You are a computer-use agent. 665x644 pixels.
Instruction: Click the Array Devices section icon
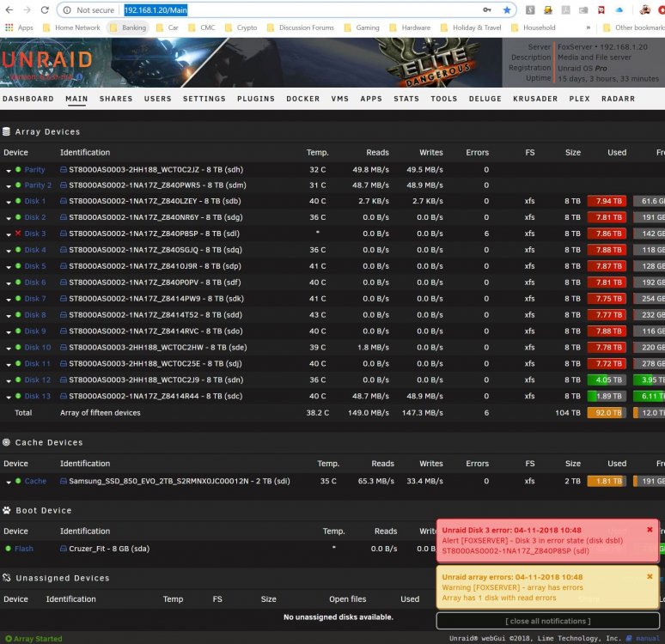point(6,132)
